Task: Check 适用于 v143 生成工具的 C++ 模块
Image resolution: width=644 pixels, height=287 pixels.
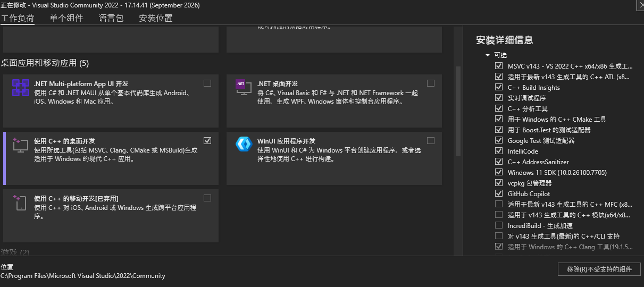Action: (499, 215)
